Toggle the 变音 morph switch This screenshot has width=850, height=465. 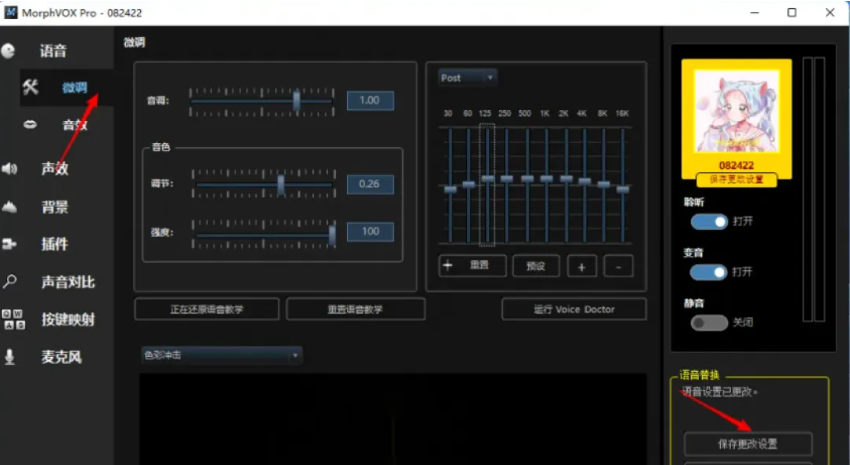pyautogui.click(x=709, y=272)
